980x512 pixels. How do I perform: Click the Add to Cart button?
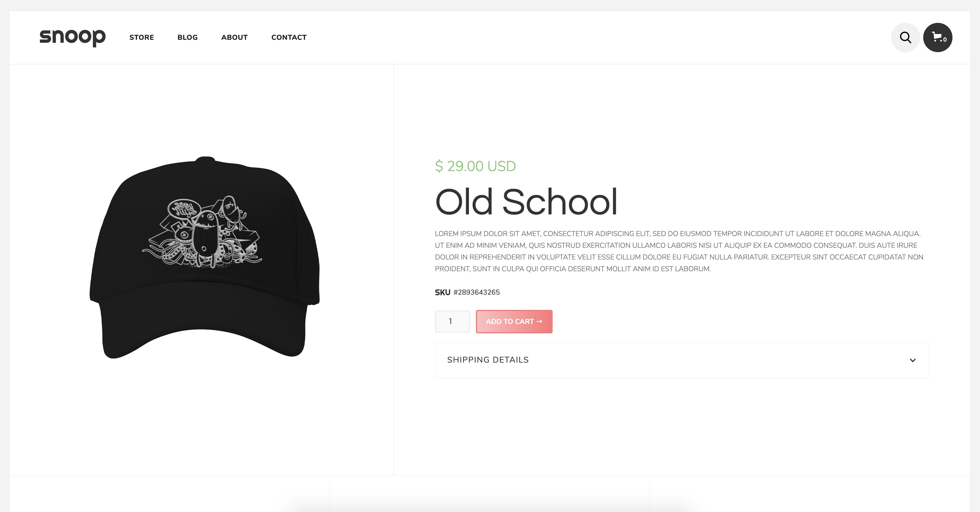point(514,321)
